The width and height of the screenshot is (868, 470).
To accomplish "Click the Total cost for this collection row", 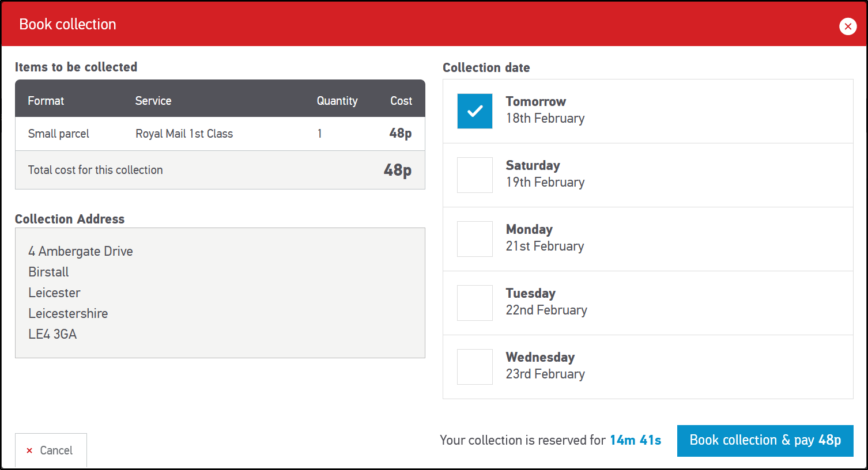I will pos(220,170).
